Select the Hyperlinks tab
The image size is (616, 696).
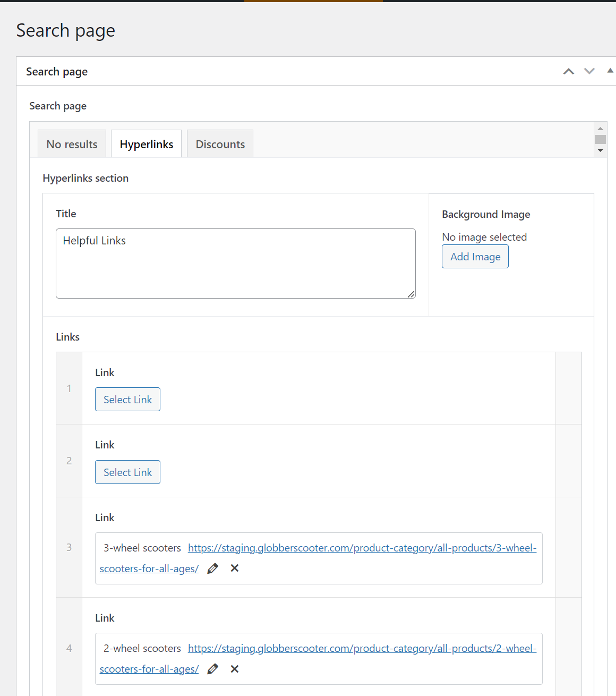coord(146,143)
